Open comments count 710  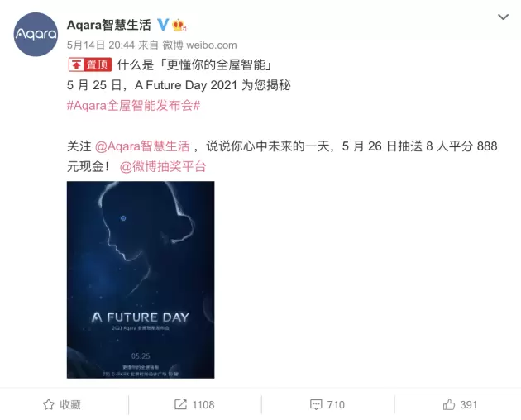pyautogui.click(x=336, y=405)
